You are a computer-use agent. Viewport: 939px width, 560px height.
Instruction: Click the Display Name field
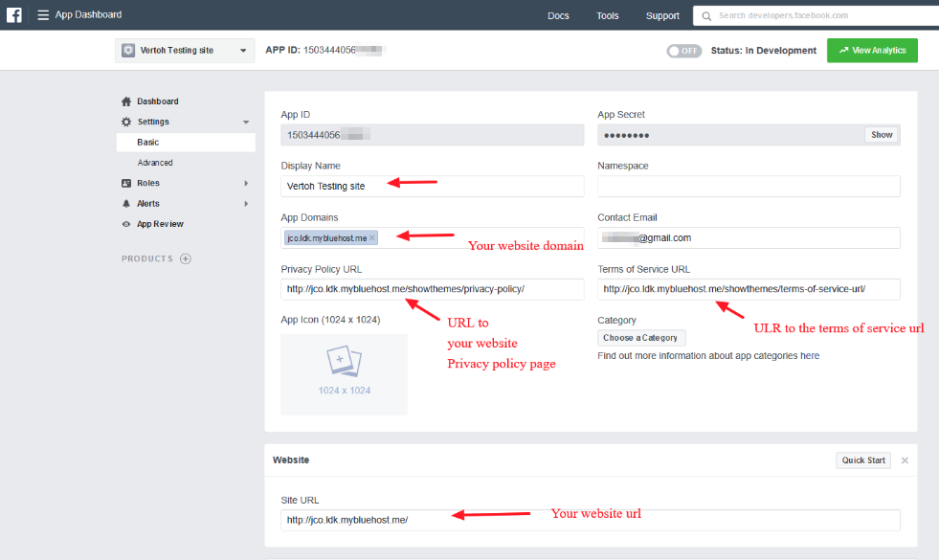[x=433, y=187]
